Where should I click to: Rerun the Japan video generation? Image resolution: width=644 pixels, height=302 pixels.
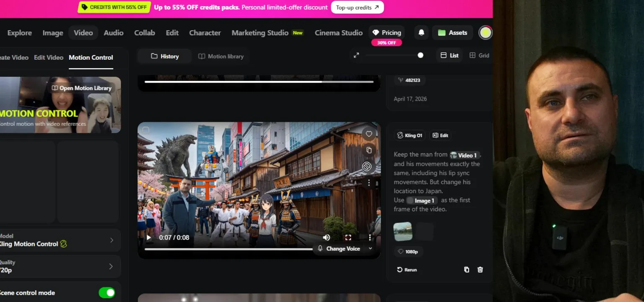point(407,270)
